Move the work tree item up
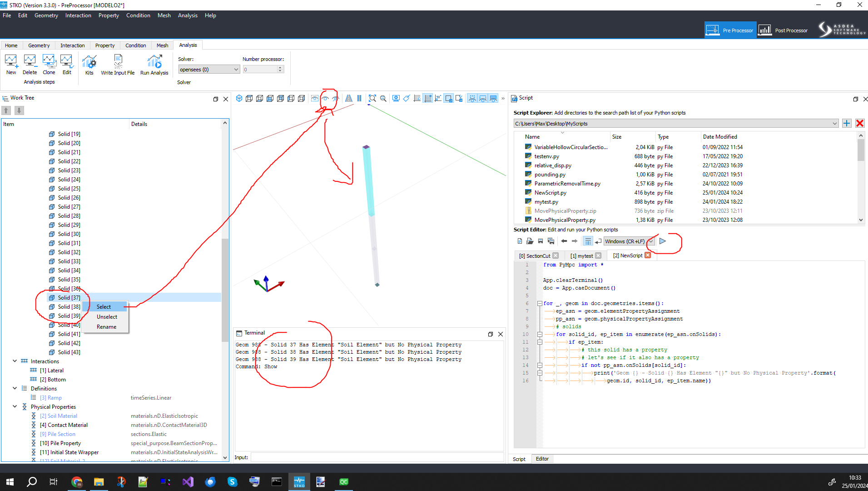Screen dimensions: 868x491 pyautogui.click(x=6, y=110)
